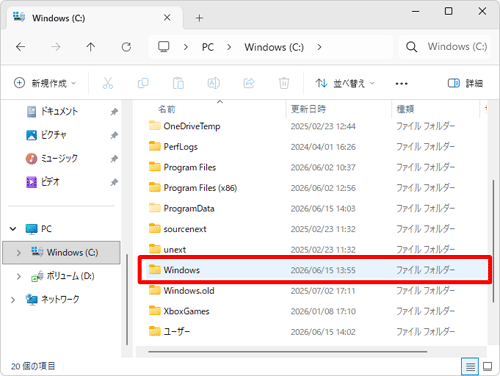Viewport: 500px width, 376px height.
Task: Go forward with the right arrow button
Action: click(x=56, y=47)
